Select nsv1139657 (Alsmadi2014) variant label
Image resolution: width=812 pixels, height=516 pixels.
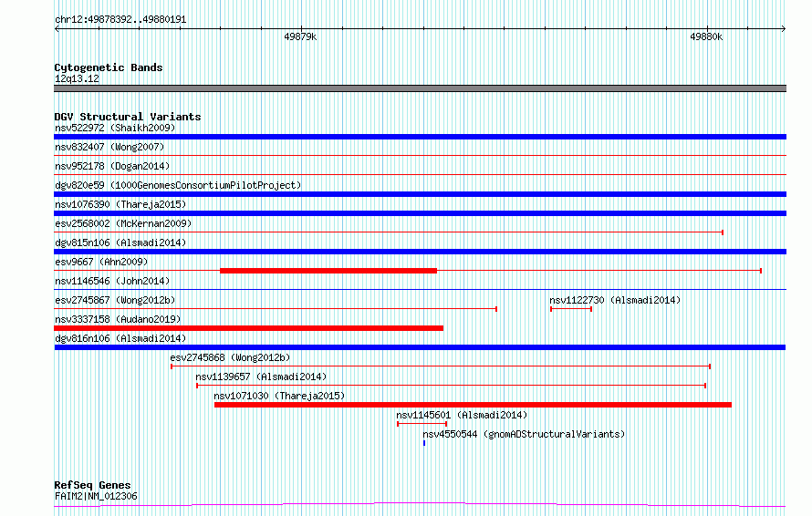[261, 377]
